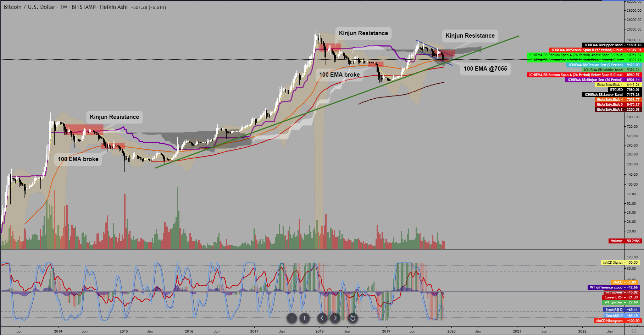Zoom out the chart with minus button

point(292,318)
